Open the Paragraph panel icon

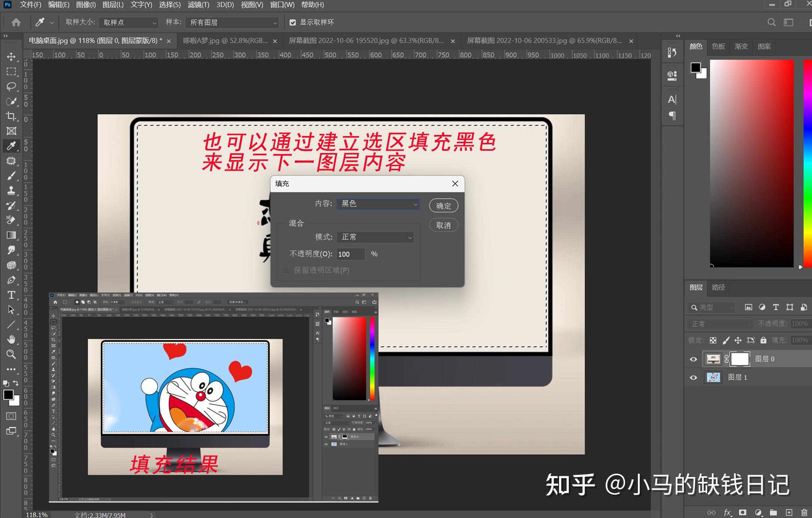click(672, 116)
